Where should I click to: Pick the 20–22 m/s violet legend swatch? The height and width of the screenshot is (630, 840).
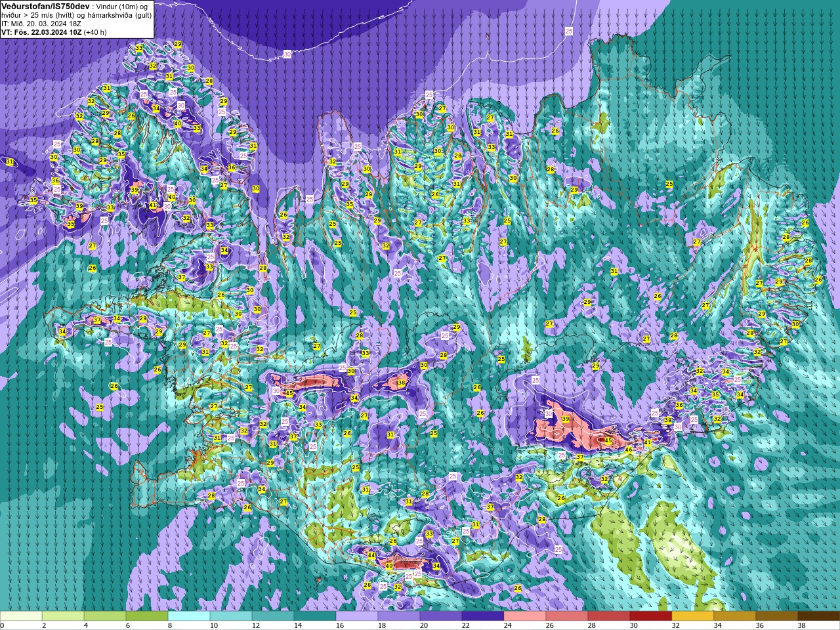441,616
